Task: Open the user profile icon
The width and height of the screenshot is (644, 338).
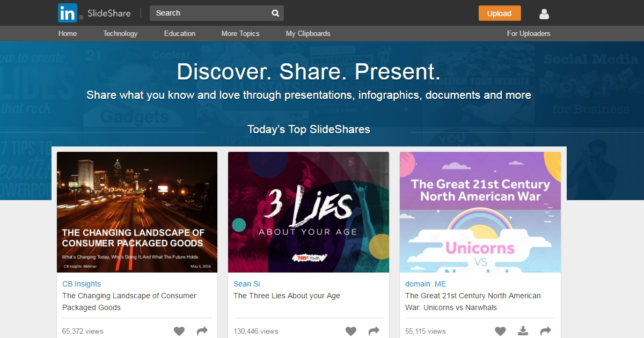Action: click(x=544, y=14)
